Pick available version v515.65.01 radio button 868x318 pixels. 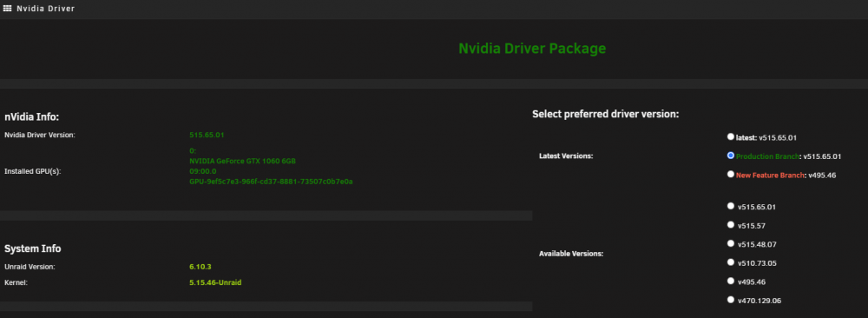point(731,206)
